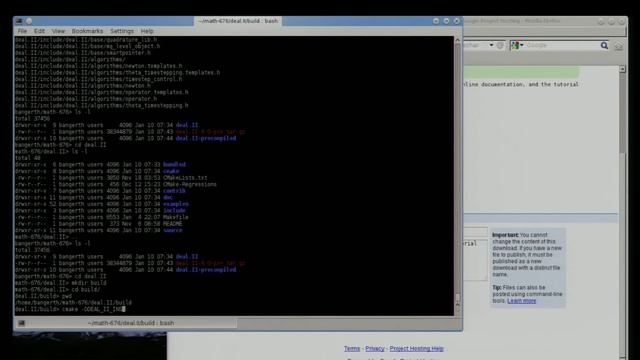Click the Google search engine icon in Firefox
The height and width of the screenshot is (360, 640).
click(515, 45)
